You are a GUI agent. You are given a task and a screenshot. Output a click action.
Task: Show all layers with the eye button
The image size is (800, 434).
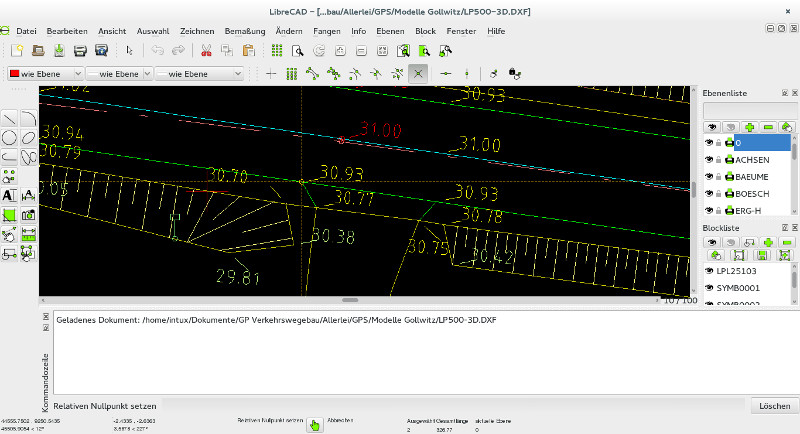[x=712, y=127]
